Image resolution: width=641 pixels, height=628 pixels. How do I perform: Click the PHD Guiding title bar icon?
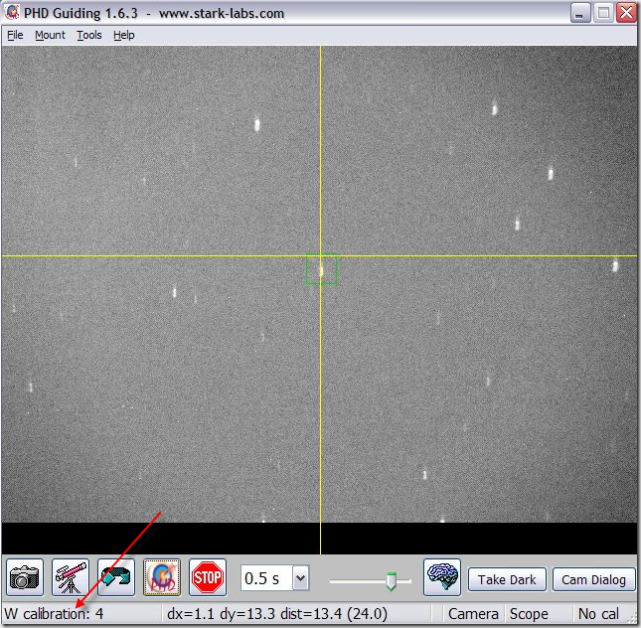12,13
